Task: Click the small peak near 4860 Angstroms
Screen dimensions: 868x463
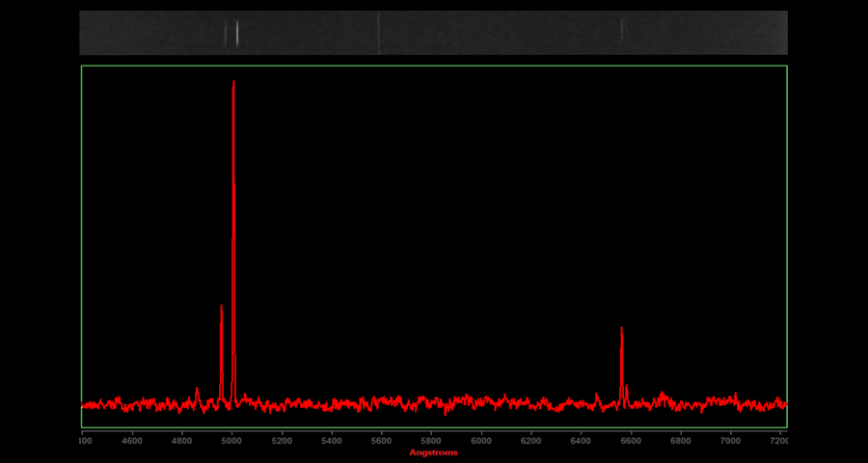Action: pos(198,391)
